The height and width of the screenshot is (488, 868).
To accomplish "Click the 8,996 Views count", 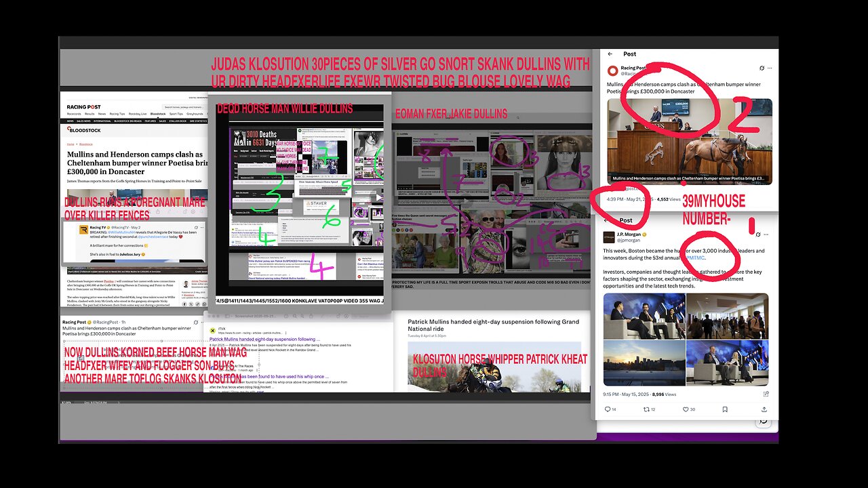I will coord(665,394).
